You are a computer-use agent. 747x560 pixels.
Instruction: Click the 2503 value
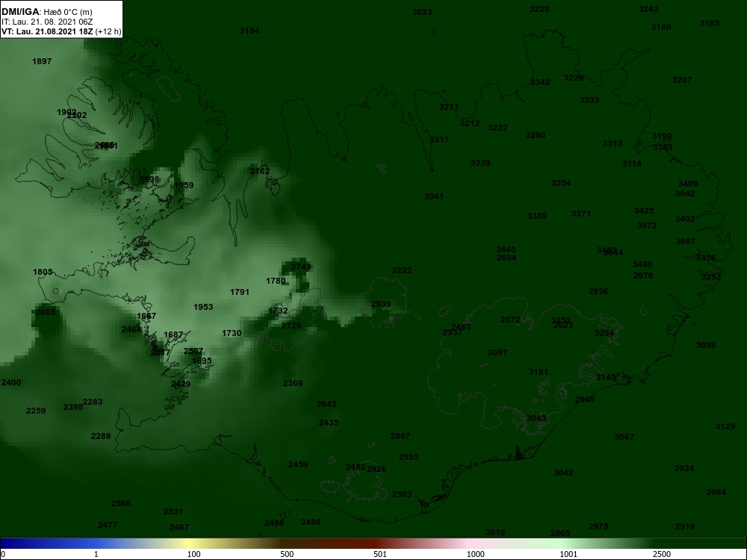point(402,495)
